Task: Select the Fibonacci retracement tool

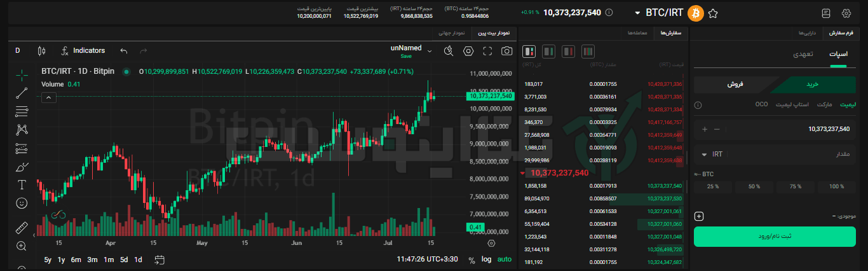Action: coord(22,111)
